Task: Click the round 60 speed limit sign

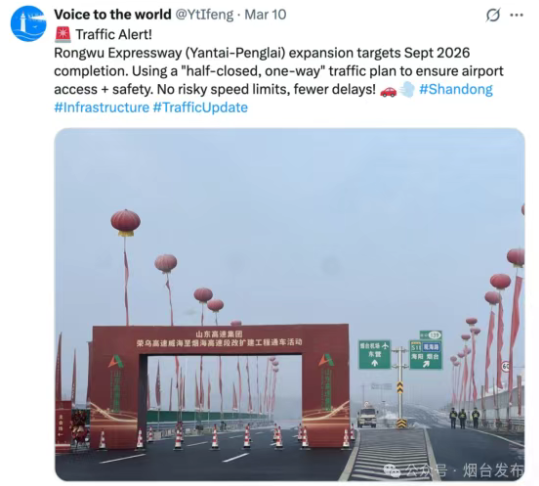Action: [x=506, y=366]
